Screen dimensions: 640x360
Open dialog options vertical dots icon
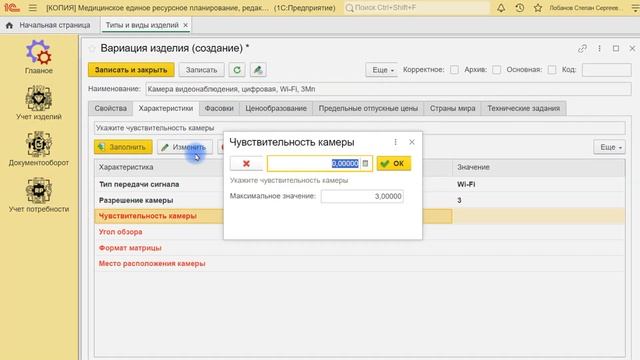tap(395, 142)
